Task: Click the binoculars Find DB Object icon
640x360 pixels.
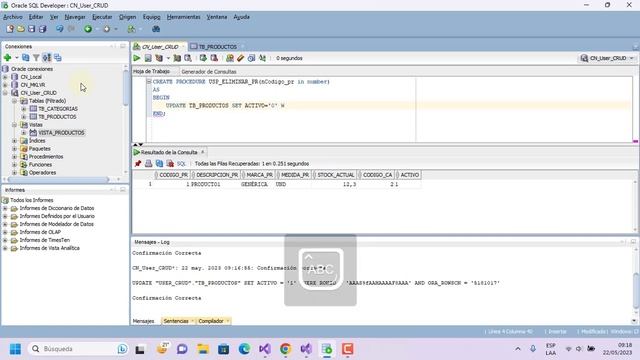Action: coord(156,29)
